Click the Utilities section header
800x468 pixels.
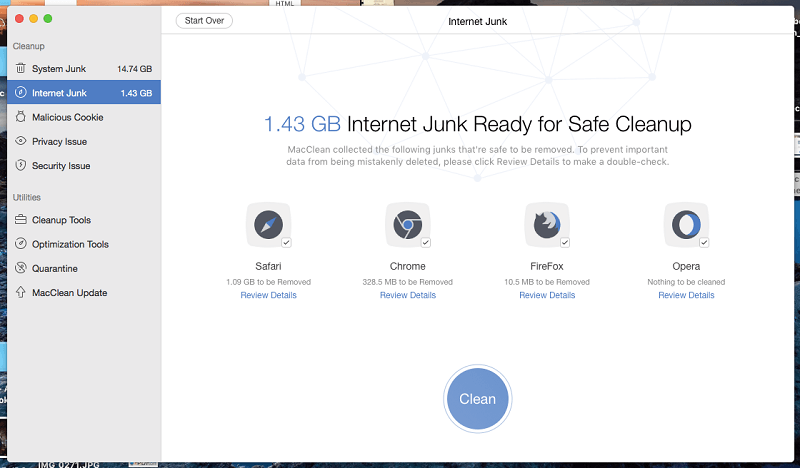coord(27,197)
